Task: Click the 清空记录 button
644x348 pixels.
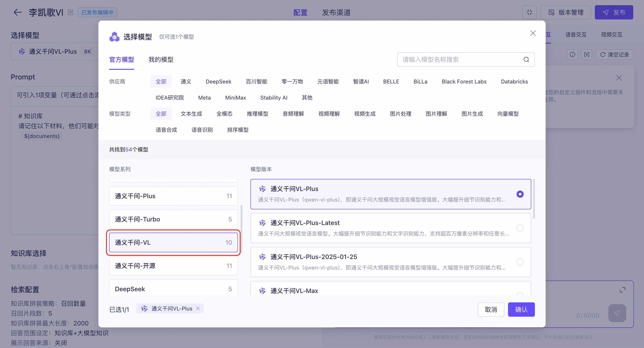Action: coord(614,55)
